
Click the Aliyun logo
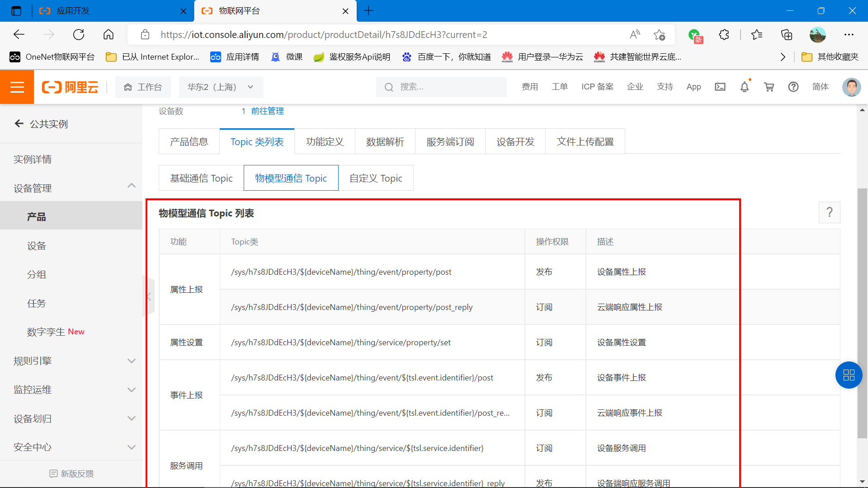[70, 87]
